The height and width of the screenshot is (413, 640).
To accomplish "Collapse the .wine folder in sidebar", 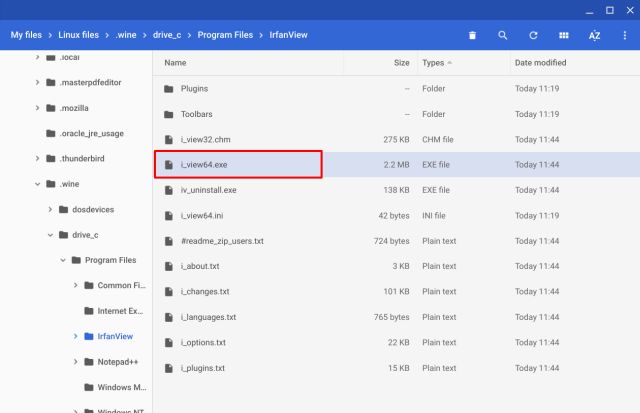I will pyautogui.click(x=38, y=184).
